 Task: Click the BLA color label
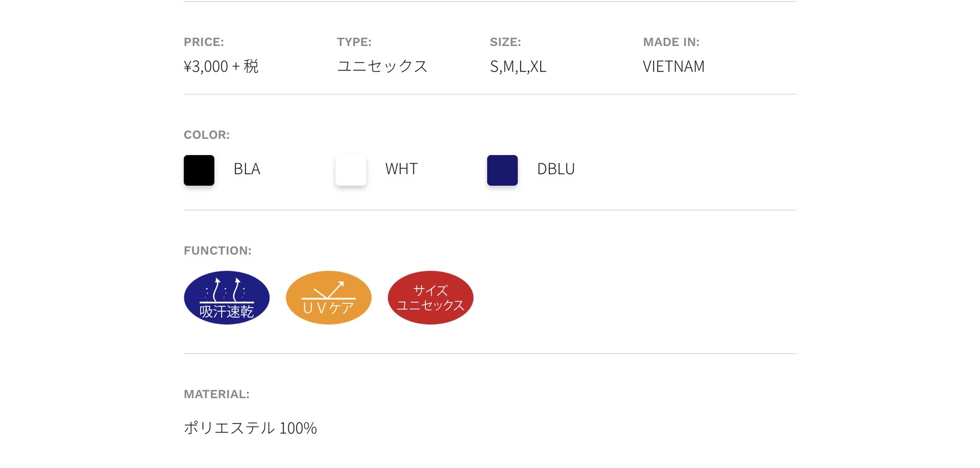pyautogui.click(x=247, y=169)
